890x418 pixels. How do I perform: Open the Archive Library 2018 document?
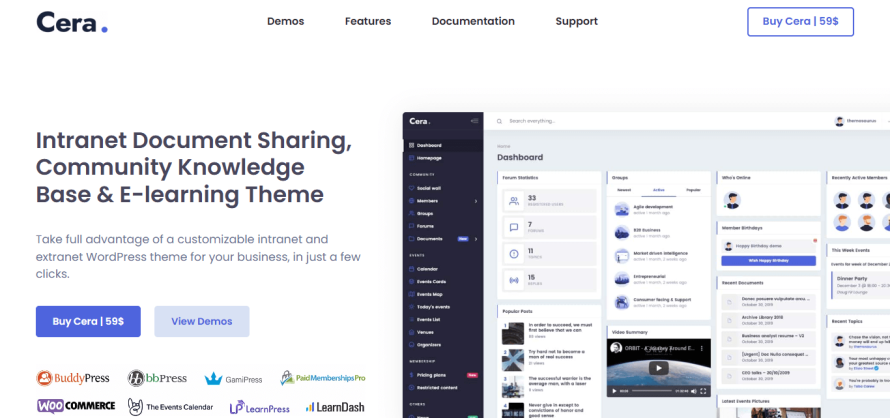768,320
